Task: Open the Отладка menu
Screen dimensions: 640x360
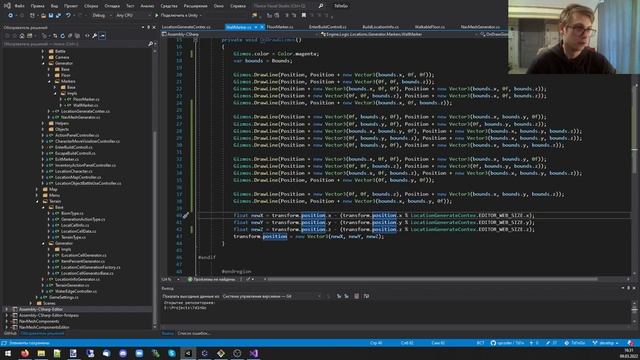Action: coord(112,6)
